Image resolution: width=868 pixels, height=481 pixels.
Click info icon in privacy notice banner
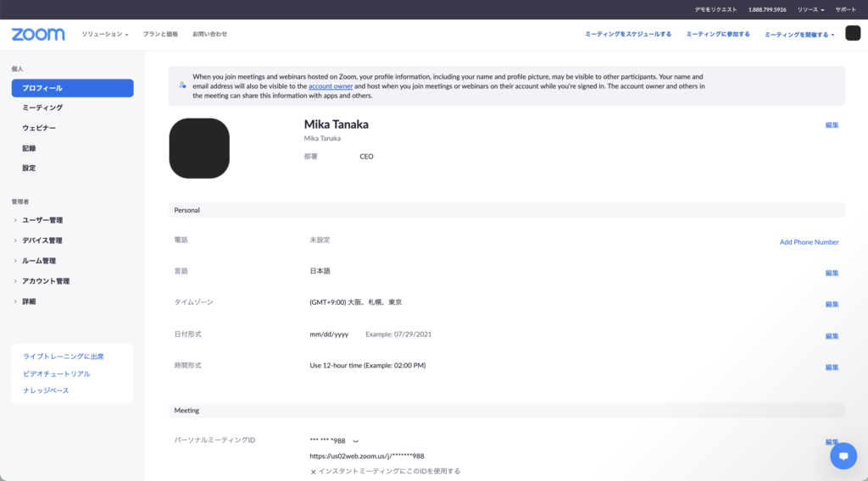click(182, 86)
